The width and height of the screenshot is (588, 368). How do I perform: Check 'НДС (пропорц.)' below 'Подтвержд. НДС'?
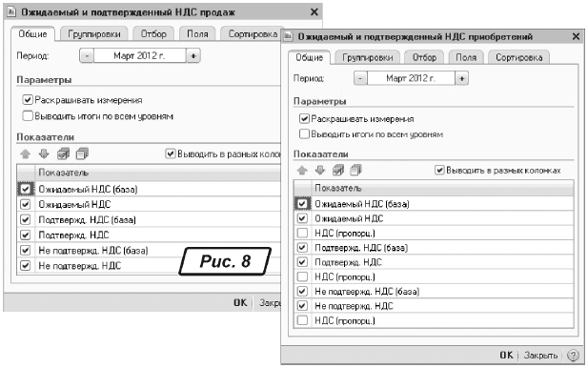click(x=302, y=276)
